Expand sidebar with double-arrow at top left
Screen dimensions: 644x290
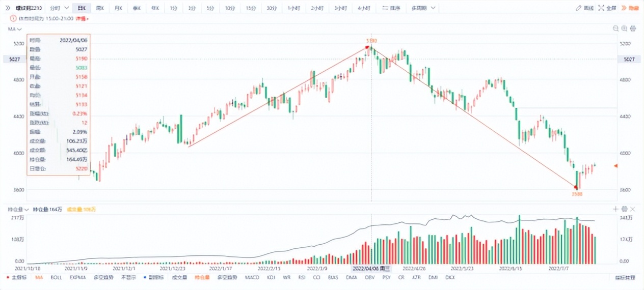(x=8, y=8)
